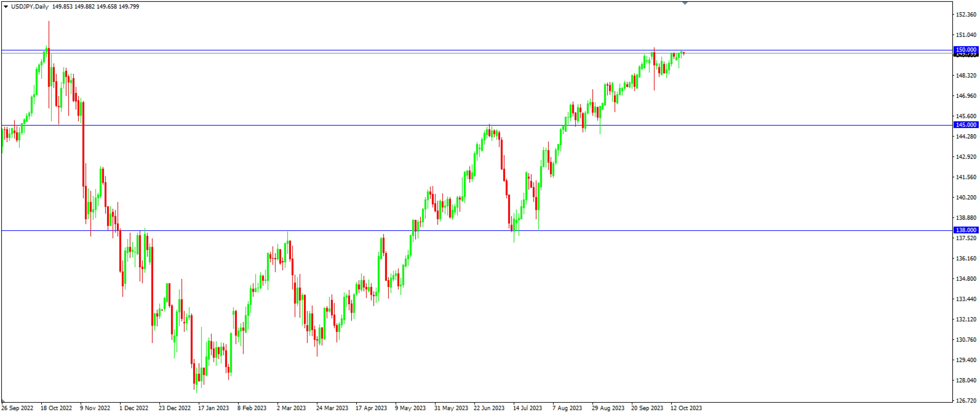Click the 9 May 2023 date label

(x=410, y=408)
